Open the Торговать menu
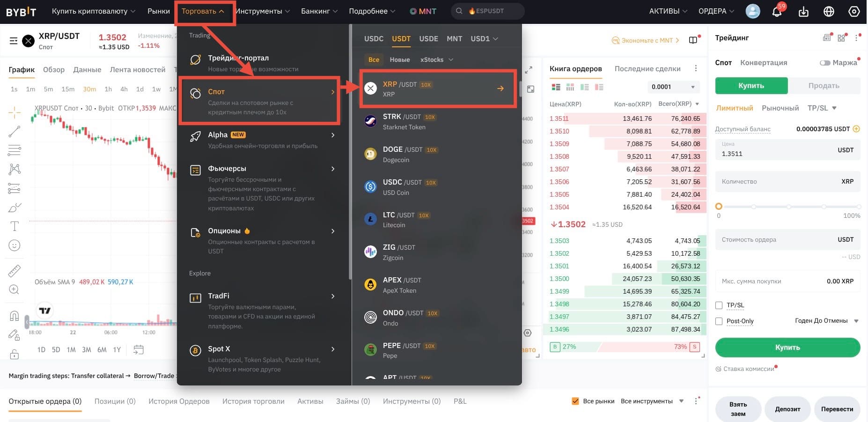 (x=203, y=11)
